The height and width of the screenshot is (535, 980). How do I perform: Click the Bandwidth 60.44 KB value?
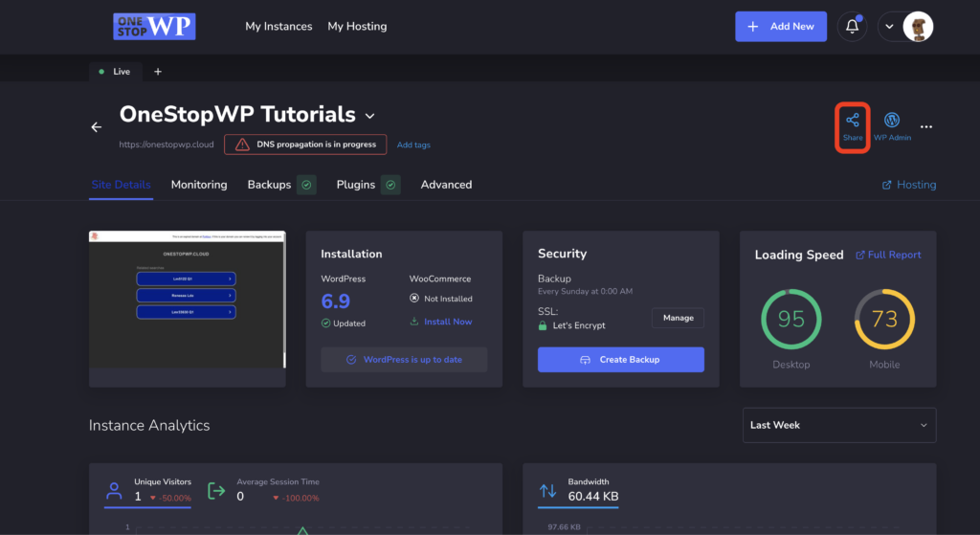tap(593, 497)
